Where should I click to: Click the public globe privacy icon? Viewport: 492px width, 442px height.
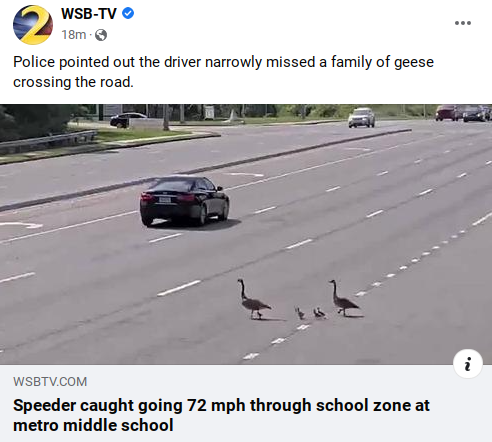(x=101, y=35)
